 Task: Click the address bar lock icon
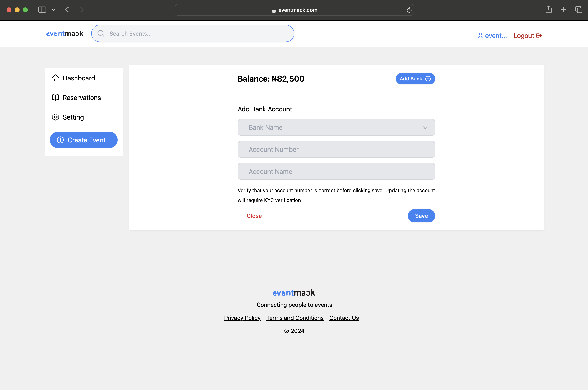tap(274, 10)
